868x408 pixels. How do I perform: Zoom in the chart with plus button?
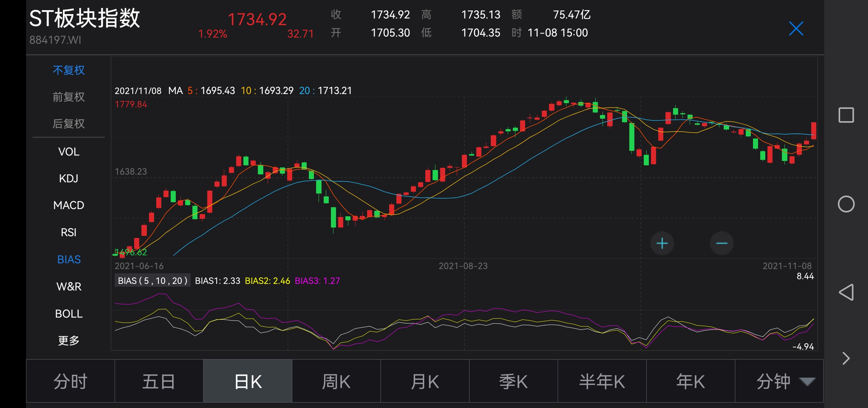662,243
